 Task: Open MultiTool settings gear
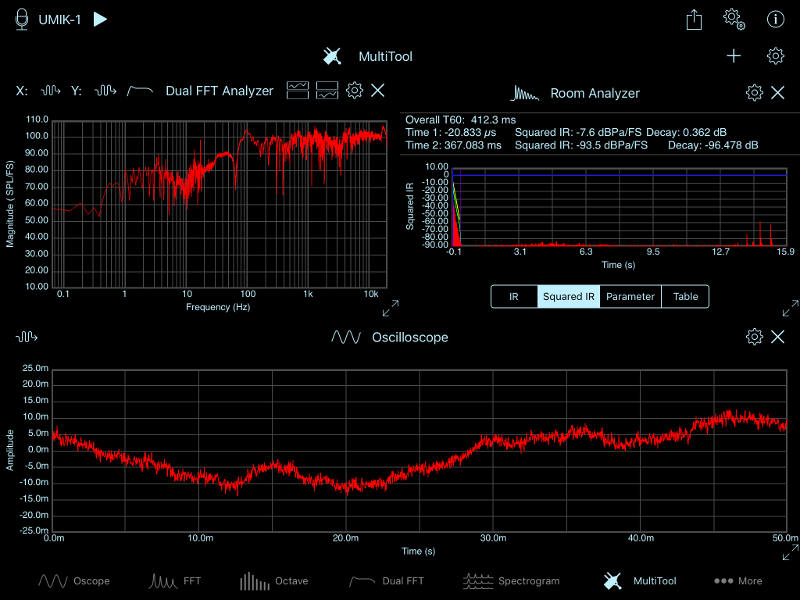point(775,56)
